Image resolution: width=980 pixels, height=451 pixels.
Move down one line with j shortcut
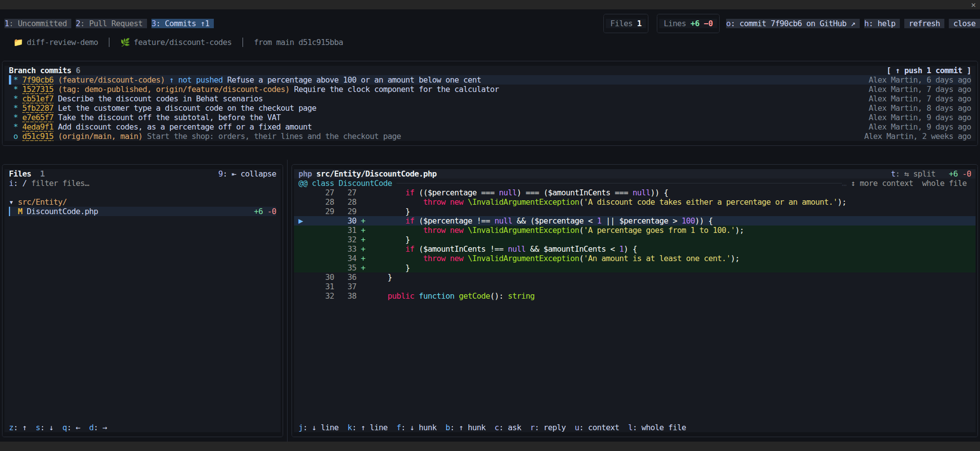click(x=319, y=428)
